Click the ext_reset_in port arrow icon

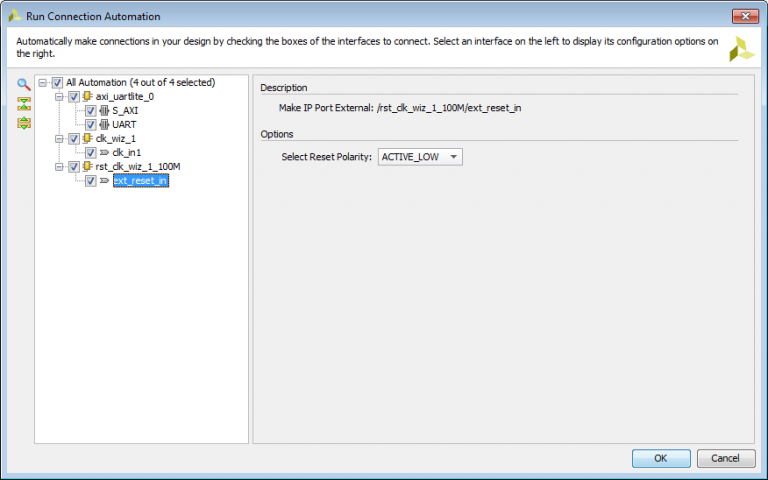point(104,181)
